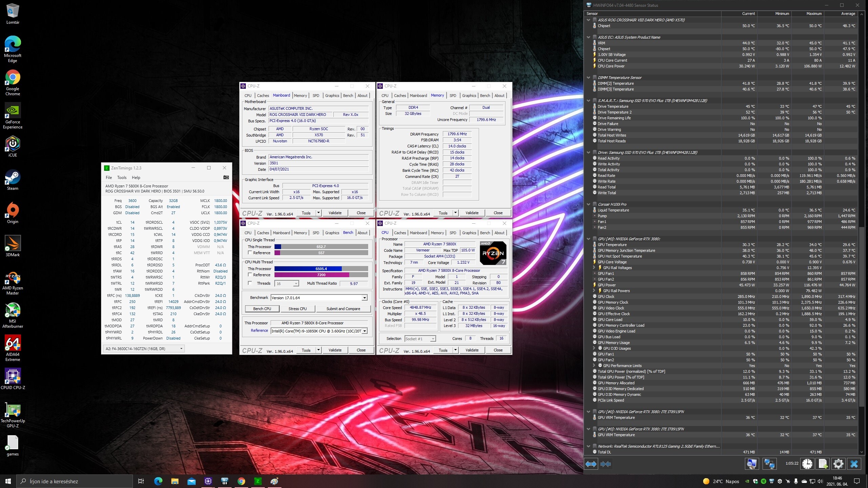The width and height of the screenshot is (868, 488).
Task: Switch to SPD tab in Mainboard window
Action: 316,96
